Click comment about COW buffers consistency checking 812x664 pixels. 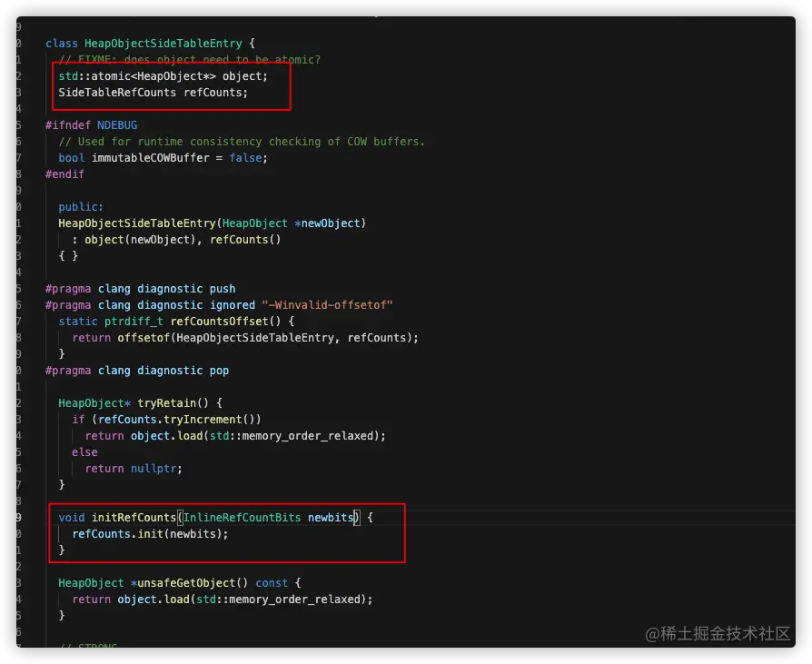242,142
